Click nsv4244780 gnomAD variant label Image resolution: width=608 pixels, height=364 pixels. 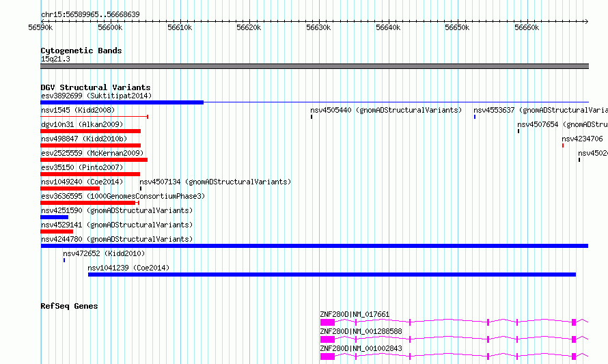point(117,239)
